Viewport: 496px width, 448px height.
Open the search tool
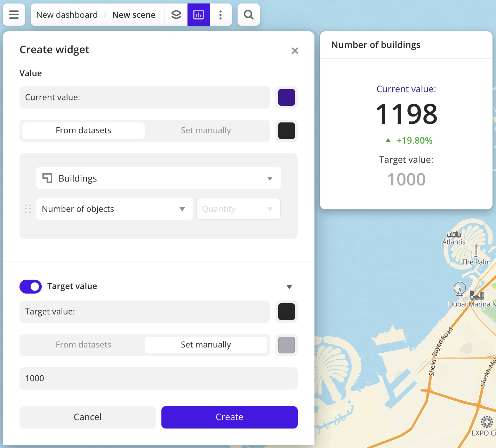click(248, 15)
